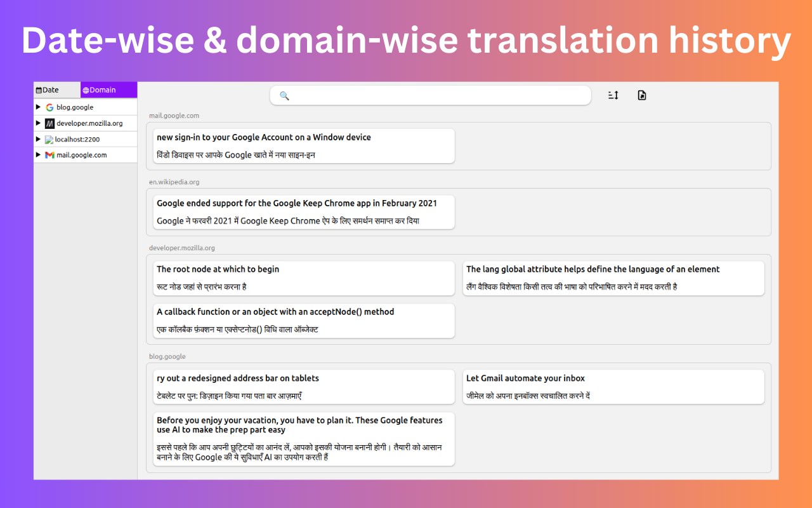Select mail.google.com in the sidebar

85,155
